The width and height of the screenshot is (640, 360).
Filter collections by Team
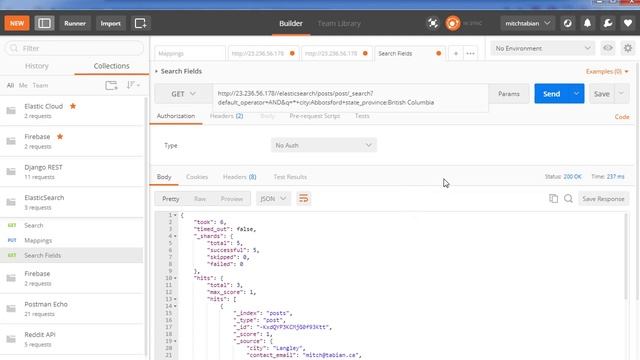coord(40,85)
